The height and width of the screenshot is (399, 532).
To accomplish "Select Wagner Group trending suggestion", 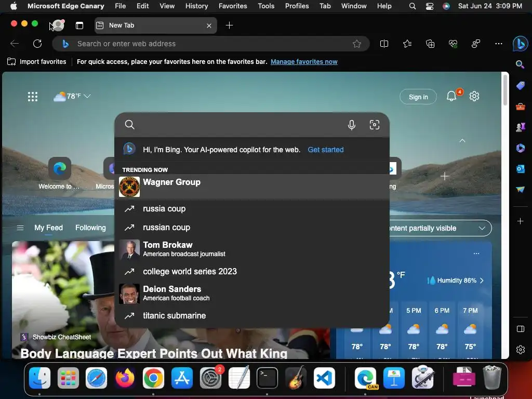I will tap(252, 187).
